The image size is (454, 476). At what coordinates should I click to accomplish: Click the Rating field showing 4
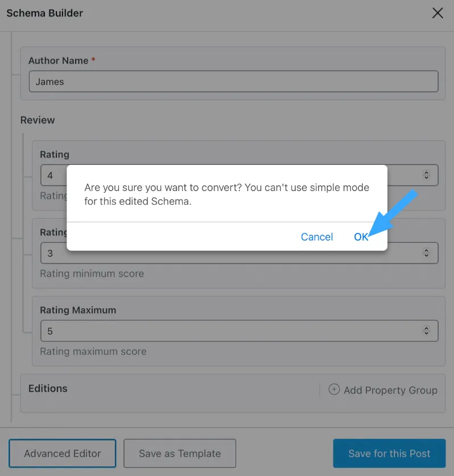pyautogui.click(x=240, y=175)
